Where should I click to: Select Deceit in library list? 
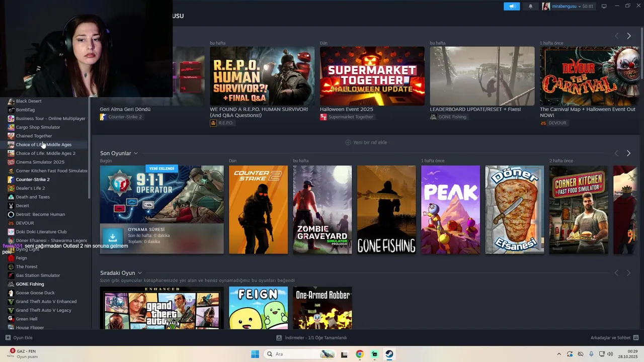(x=23, y=206)
